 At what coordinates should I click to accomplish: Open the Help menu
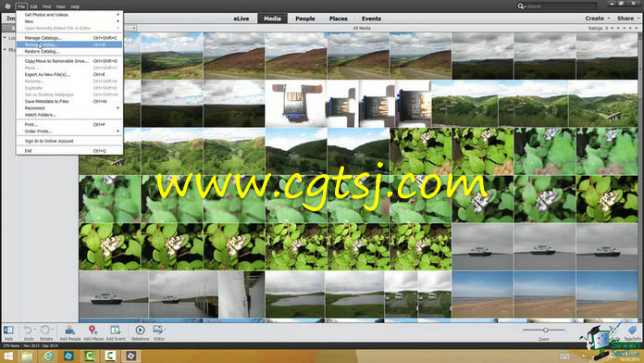coord(75,6)
